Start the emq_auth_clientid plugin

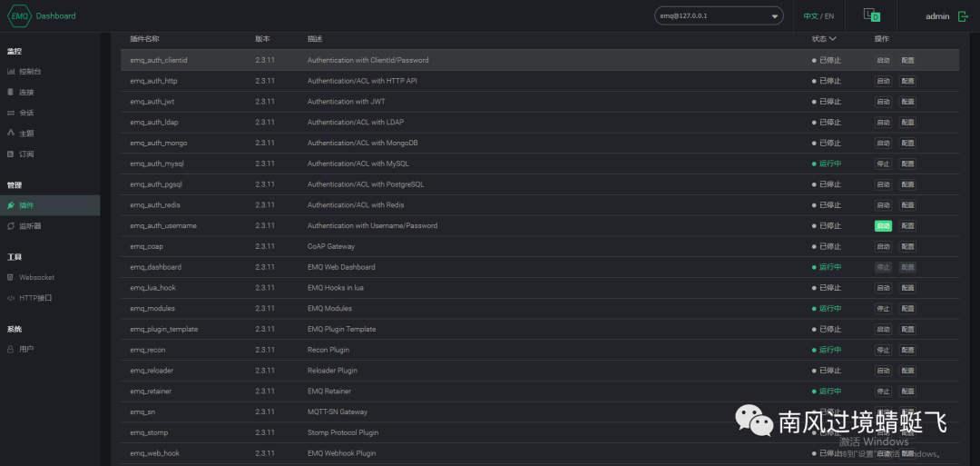[883, 60]
